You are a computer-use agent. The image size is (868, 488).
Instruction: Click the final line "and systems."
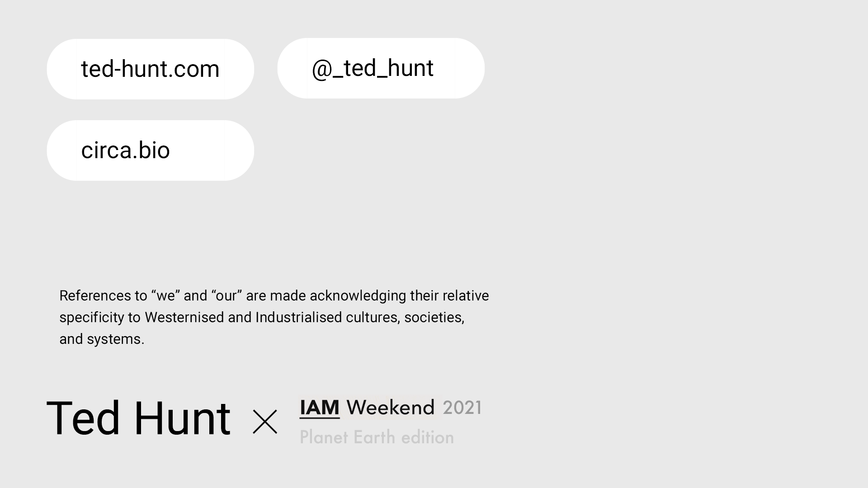[x=102, y=339]
